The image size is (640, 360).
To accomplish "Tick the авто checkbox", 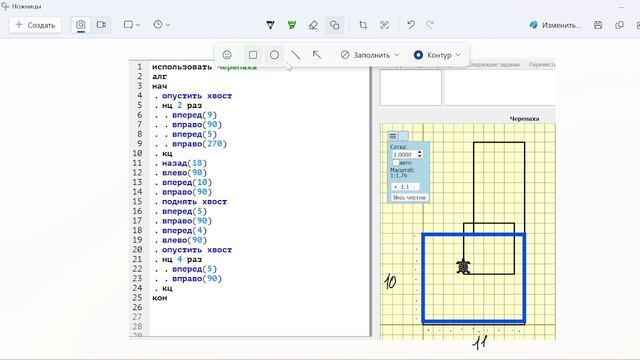I will click(x=396, y=162).
